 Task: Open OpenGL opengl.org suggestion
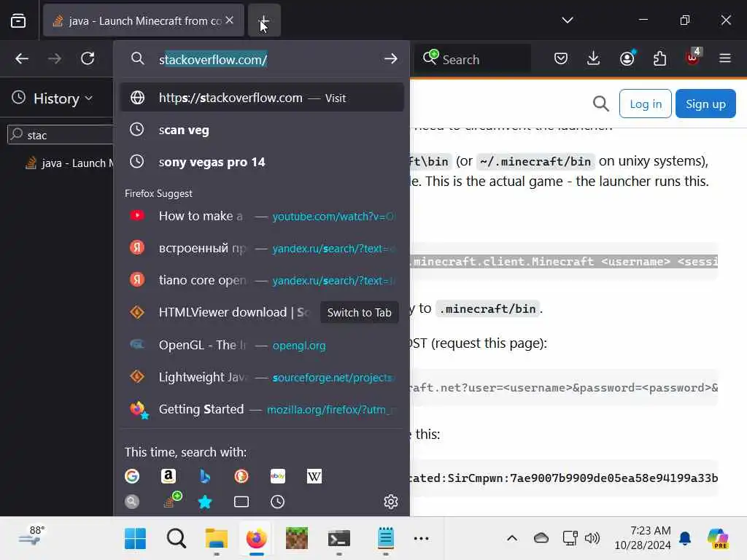pyautogui.click(x=262, y=345)
